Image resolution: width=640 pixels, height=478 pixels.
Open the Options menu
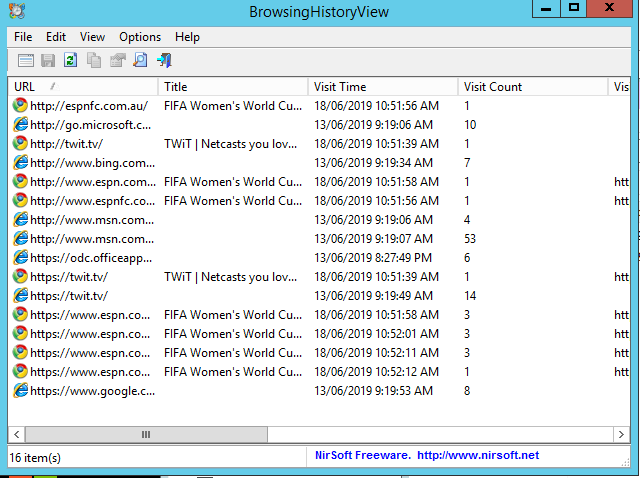click(x=140, y=37)
